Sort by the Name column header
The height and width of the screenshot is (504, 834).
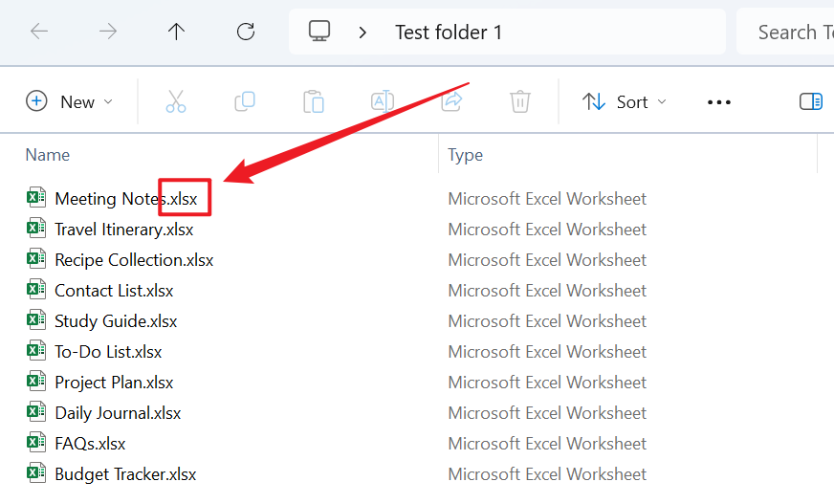pos(48,155)
